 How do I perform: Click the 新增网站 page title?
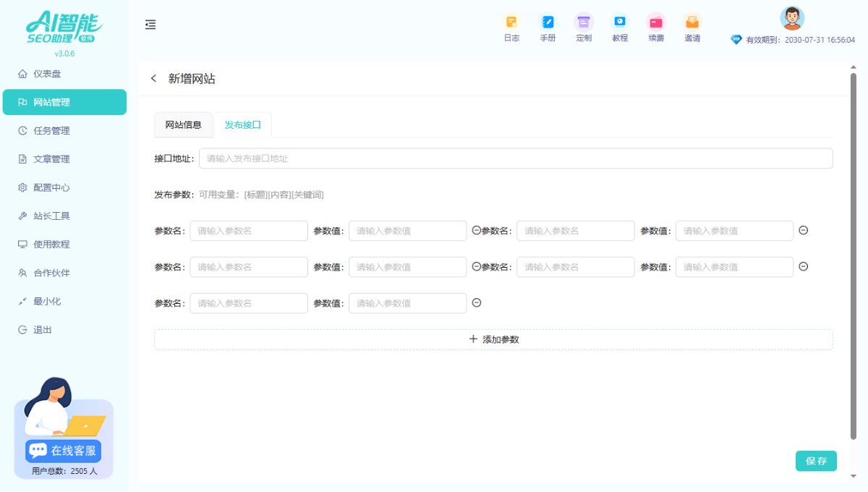coord(192,79)
